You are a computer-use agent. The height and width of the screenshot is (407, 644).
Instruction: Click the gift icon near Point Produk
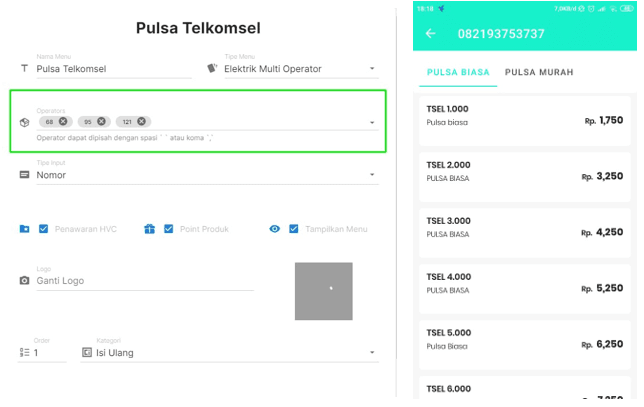point(149,229)
